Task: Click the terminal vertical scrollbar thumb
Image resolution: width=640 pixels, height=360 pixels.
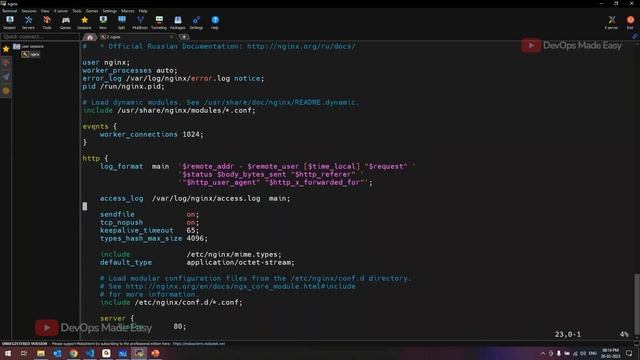Action: 637,304
